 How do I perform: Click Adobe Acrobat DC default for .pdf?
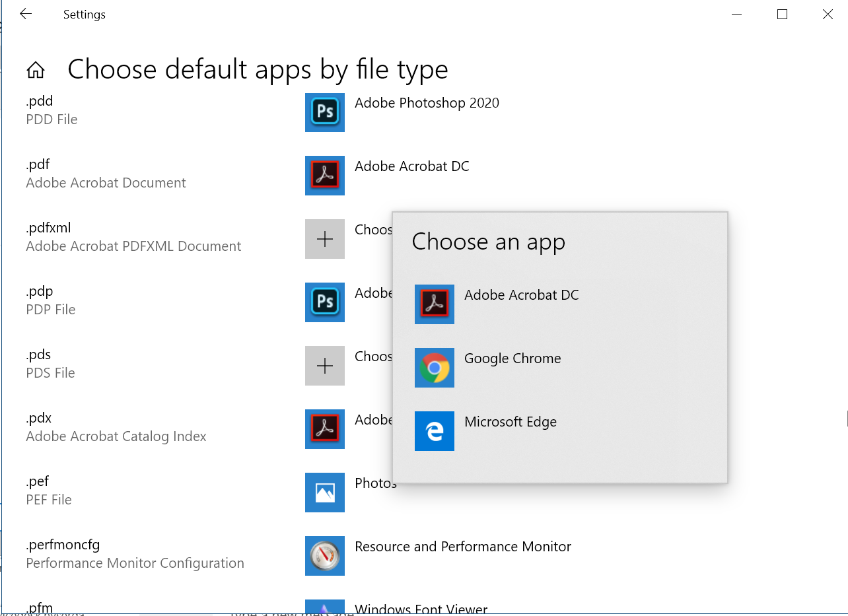pyautogui.click(x=412, y=166)
